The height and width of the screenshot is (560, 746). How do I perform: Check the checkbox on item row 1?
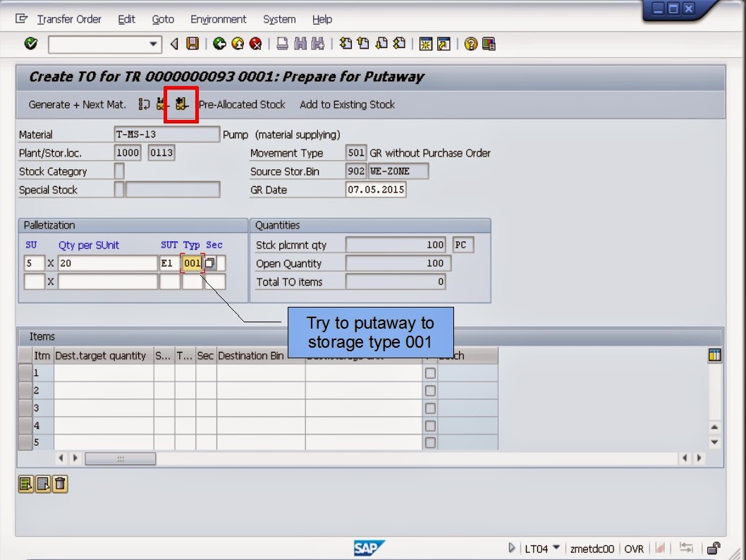point(429,372)
